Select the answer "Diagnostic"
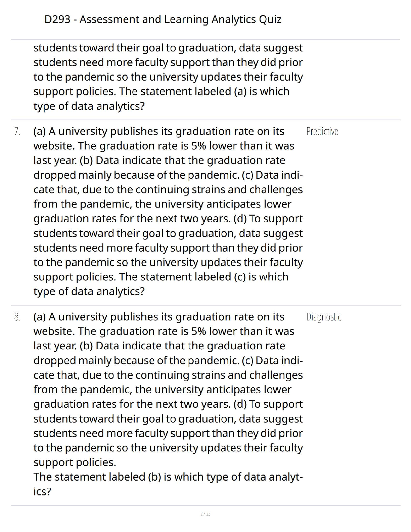 tap(323, 317)
